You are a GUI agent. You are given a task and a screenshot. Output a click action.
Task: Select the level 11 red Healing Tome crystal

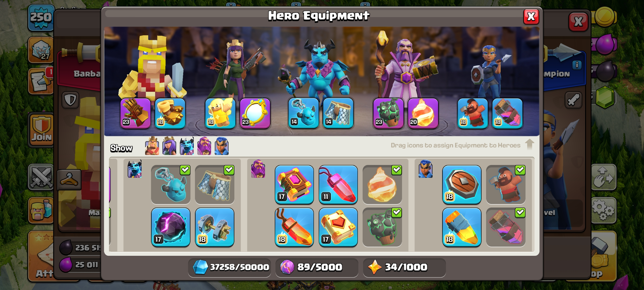tap(338, 184)
